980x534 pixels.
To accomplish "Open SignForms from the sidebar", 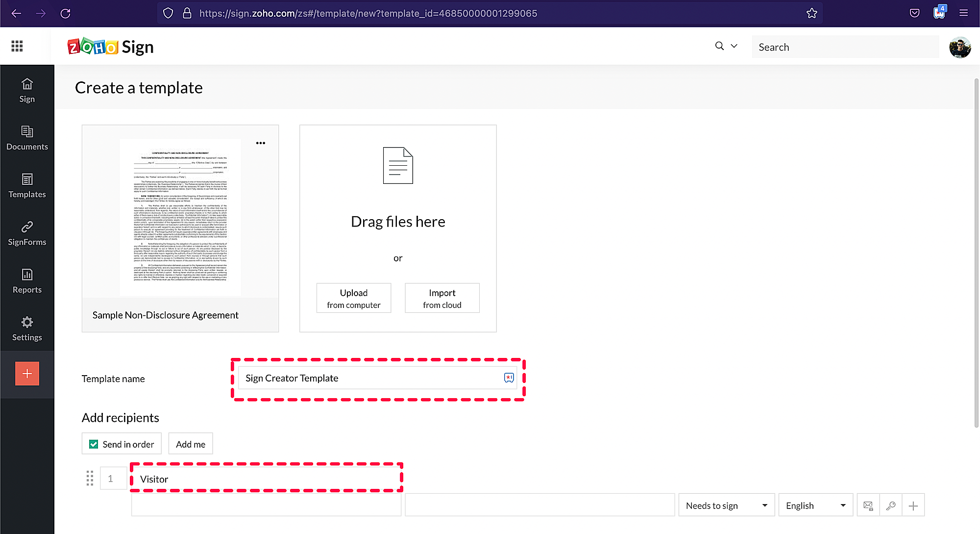I will point(27,233).
